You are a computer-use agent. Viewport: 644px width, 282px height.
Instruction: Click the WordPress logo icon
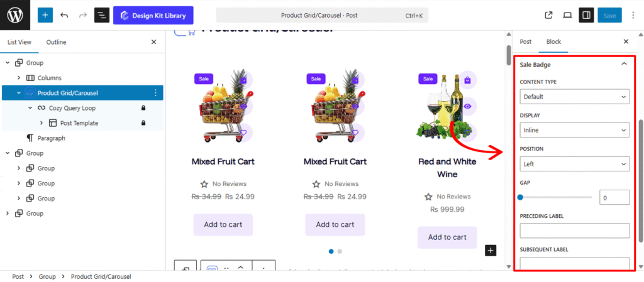[15, 15]
